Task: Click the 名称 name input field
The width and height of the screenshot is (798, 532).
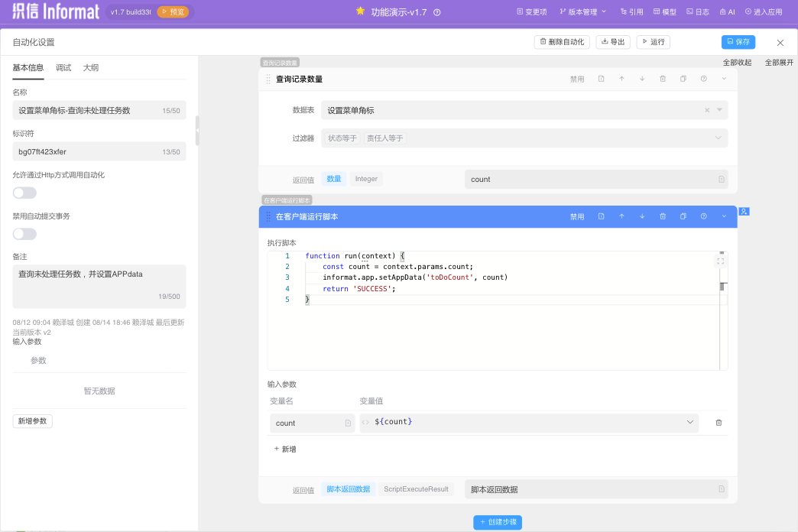Action: coord(88,110)
